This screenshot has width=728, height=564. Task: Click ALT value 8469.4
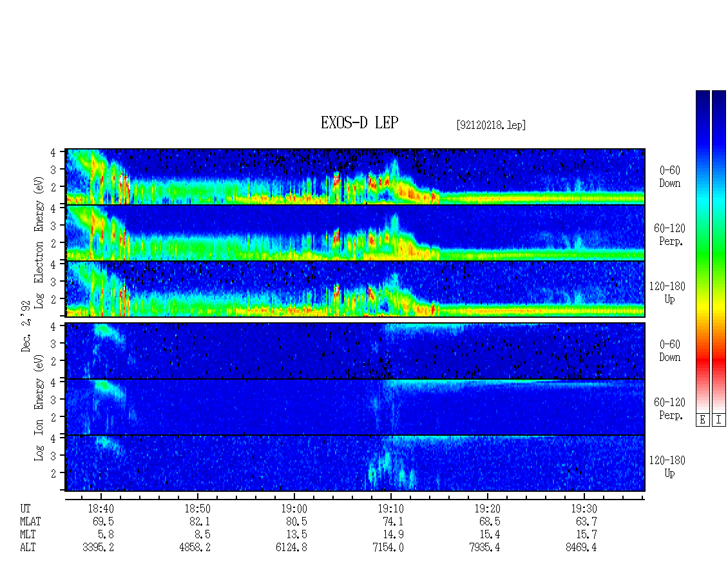[x=581, y=548]
